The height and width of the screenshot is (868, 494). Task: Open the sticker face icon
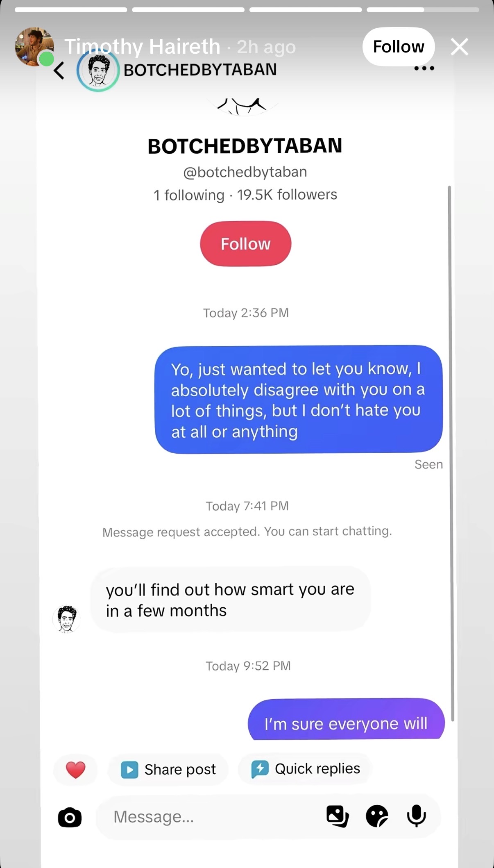[x=377, y=816]
